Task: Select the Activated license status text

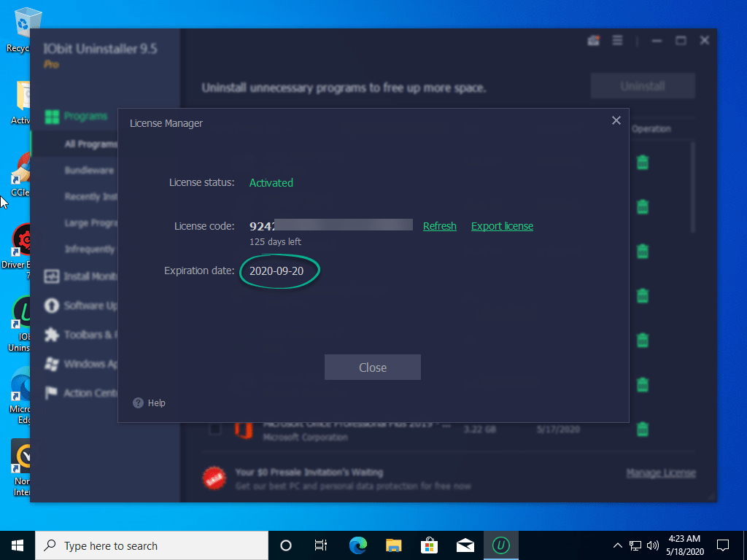Action: (271, 183)
